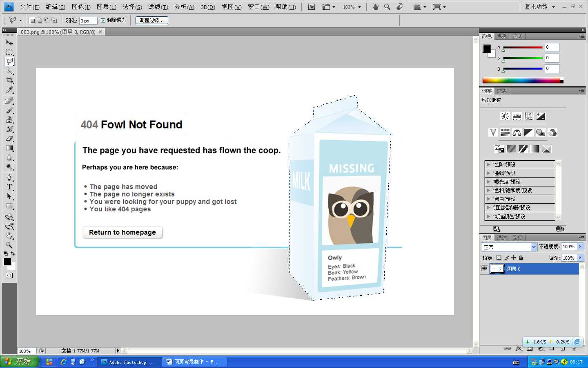Add a Curves adjustment

pyautogui.click(x=529, y=116)
